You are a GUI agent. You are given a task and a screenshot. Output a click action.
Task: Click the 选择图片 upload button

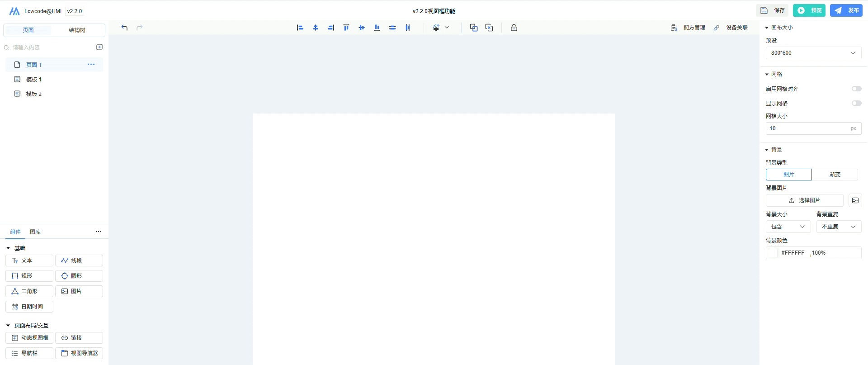804,200
